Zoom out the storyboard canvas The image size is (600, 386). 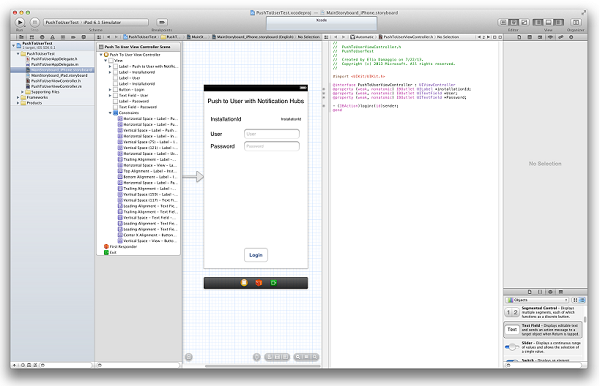click(297, 357)
